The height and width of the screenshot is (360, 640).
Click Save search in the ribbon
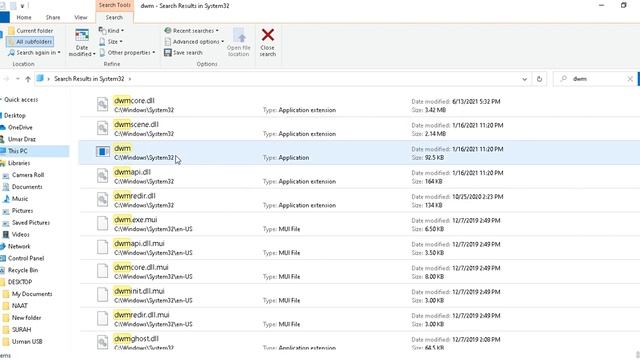183,53
